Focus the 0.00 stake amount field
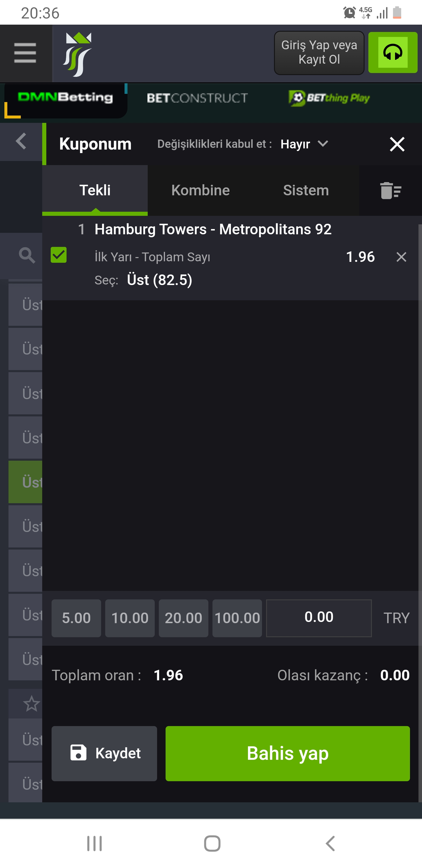 point(319,618)
